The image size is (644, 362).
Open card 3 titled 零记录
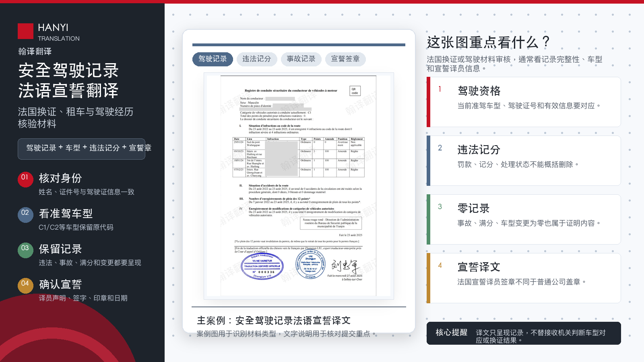click(524, 219)
